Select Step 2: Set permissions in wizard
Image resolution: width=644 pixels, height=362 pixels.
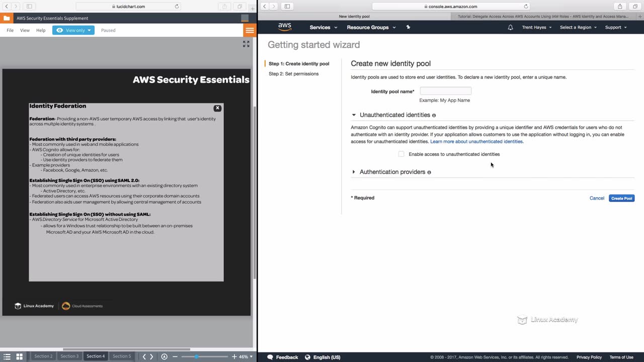tap(293, 74)
